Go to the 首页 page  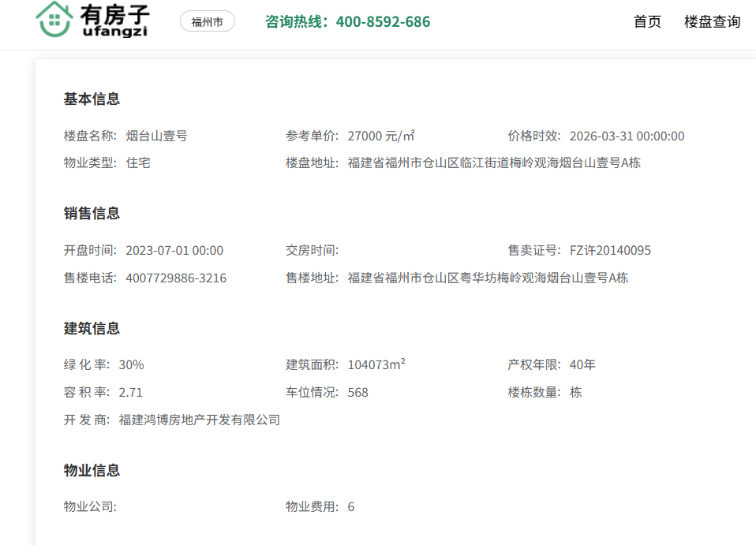click(x=647, y=22)
